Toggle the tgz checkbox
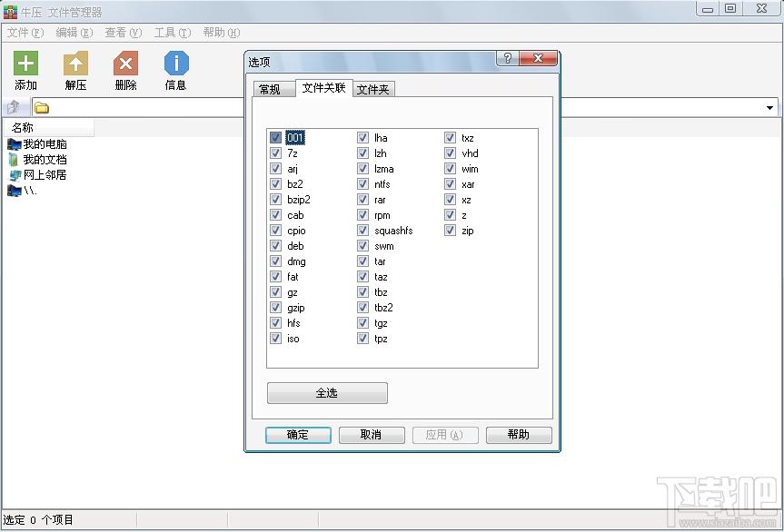This screenshot has height=532, width=784. [363, 322]
